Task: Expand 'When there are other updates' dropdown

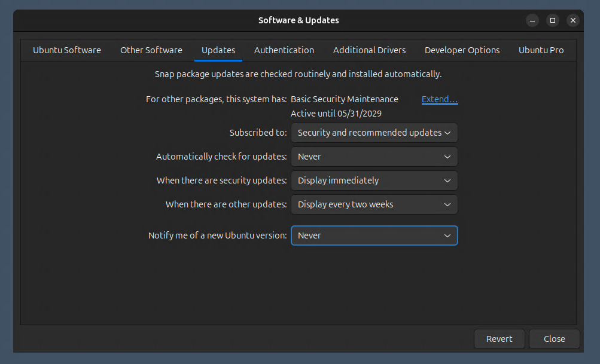Action: point(374,204)
